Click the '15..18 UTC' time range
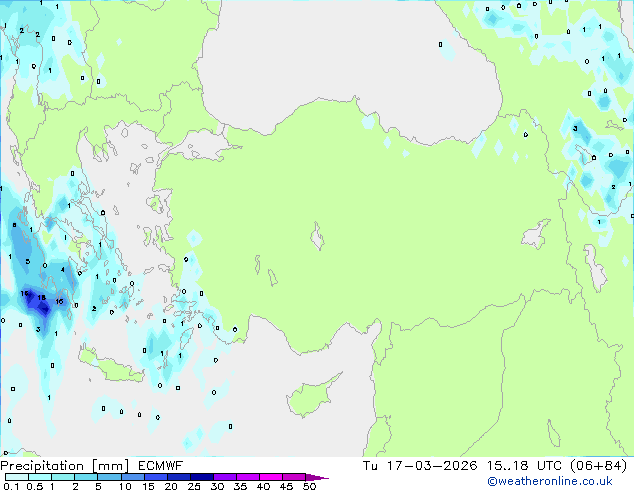 pos(524,466)
